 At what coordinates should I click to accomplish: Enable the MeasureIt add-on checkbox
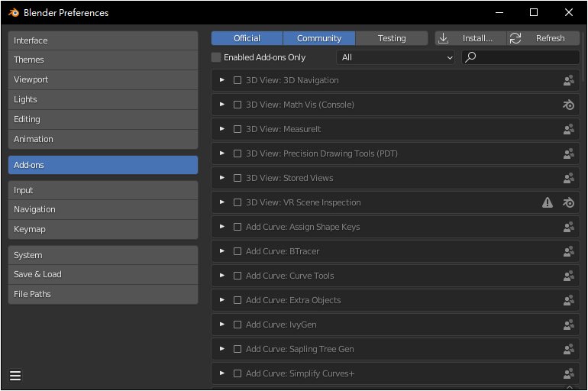click(x=237, y=129)
